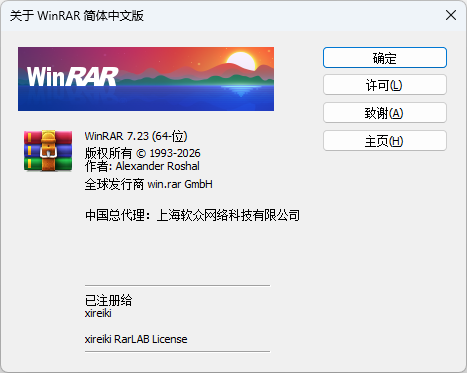The image size is (467, 373).
Task: Click the WinRAR books archive icon
Action: click(48, 150)
